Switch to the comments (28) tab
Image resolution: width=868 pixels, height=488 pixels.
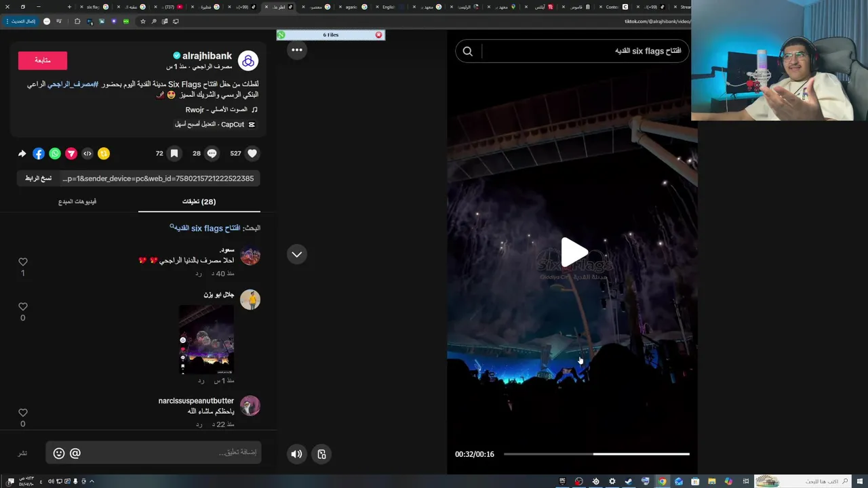199,201
